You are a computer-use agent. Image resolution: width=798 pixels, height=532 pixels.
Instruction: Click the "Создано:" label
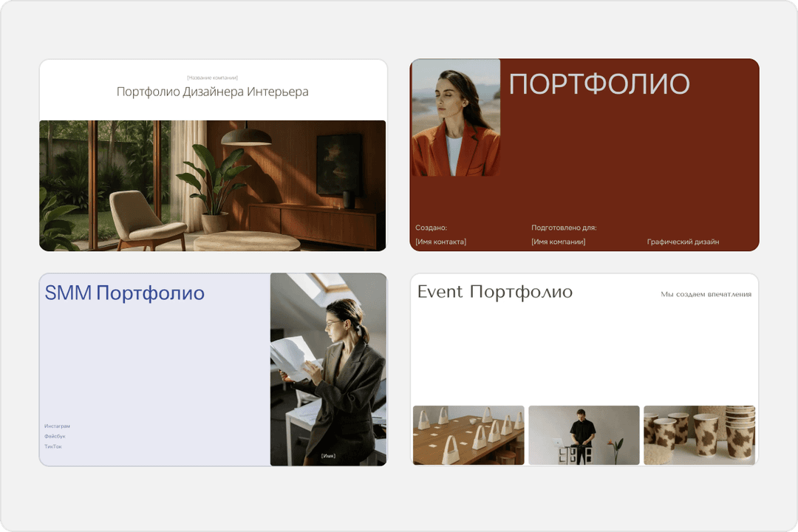click(432, 228)
